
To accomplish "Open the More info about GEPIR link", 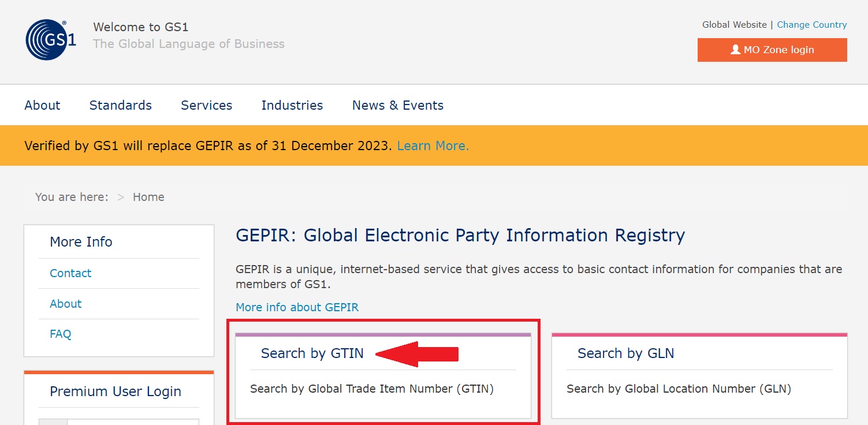I will [x=297, y=307].
